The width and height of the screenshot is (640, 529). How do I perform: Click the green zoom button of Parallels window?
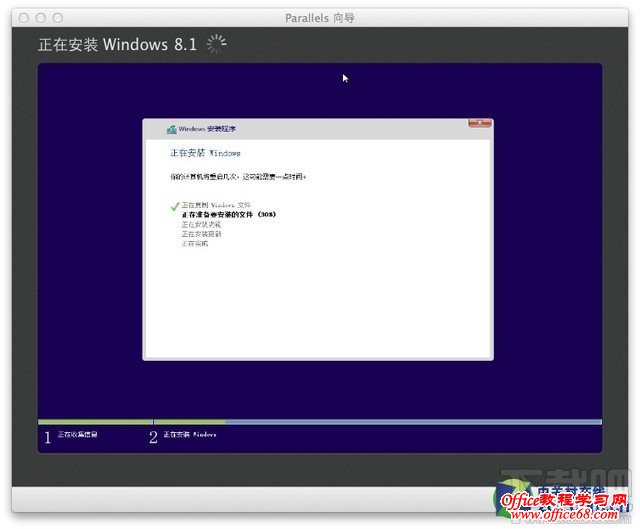click(x=58, y=18)
